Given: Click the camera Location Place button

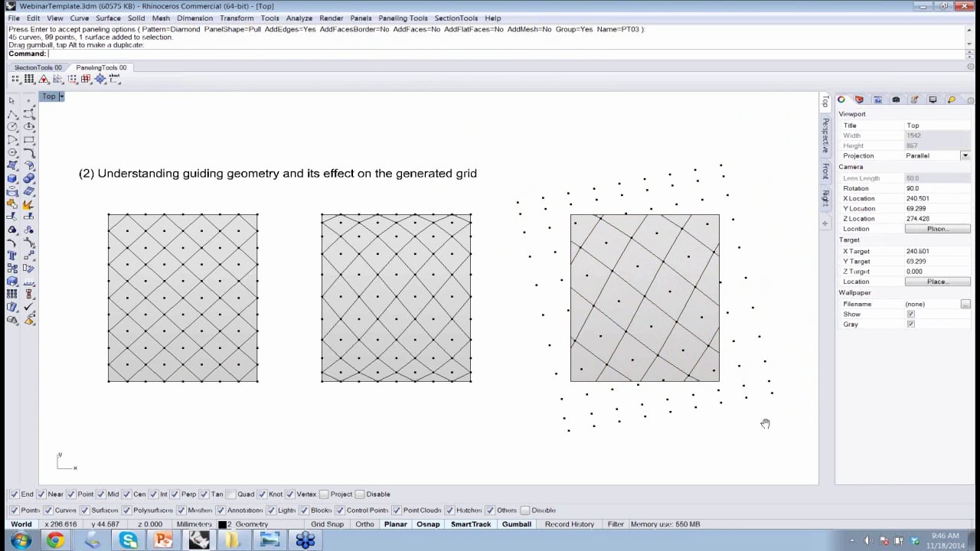Looking at the screenshot, I should click(x=938, y=229).
